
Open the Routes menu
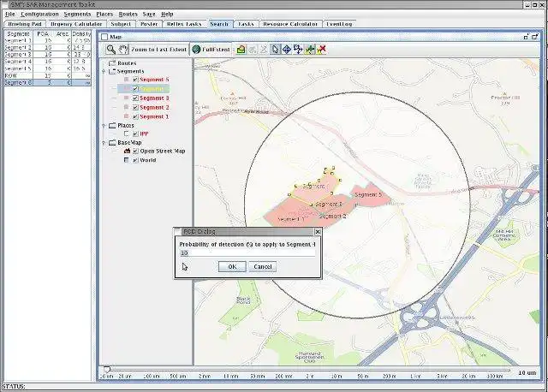pos(128,14)
